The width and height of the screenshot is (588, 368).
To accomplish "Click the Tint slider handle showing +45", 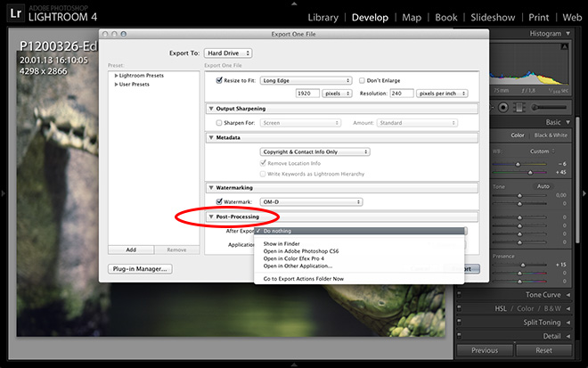I will tap(530, 173).
